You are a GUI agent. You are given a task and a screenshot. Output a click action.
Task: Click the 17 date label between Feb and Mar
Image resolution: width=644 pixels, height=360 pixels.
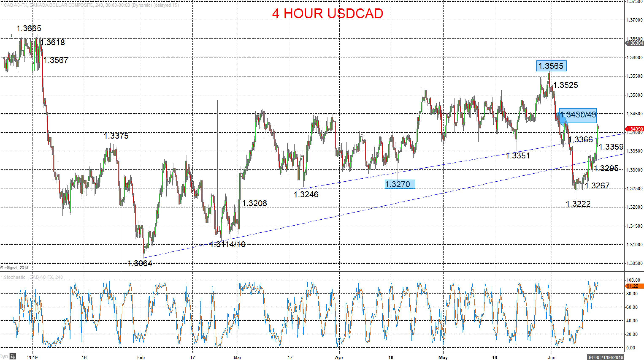(x=192, y=357)
